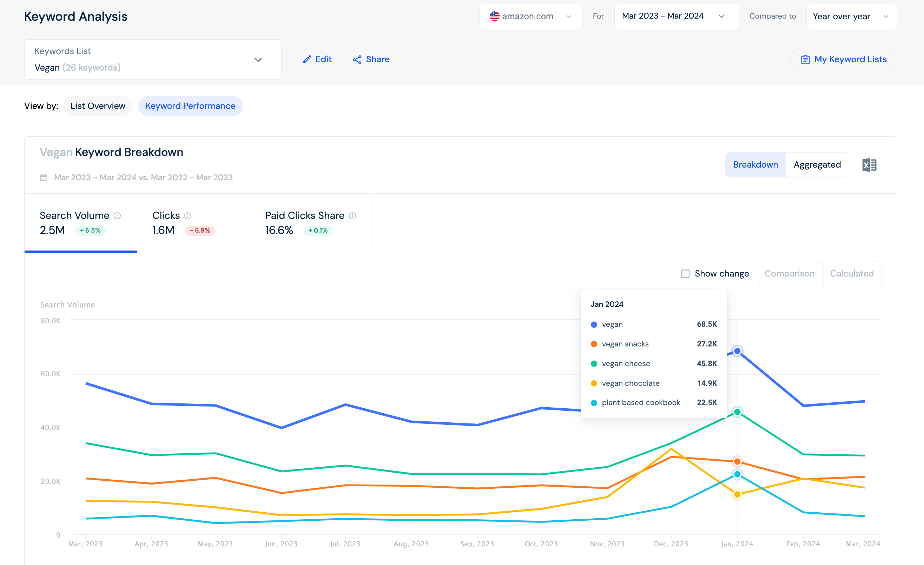924x565 pixels.
Task: Click the vegan snacks data point at Jan 2024
Action: tap(737, 461)
